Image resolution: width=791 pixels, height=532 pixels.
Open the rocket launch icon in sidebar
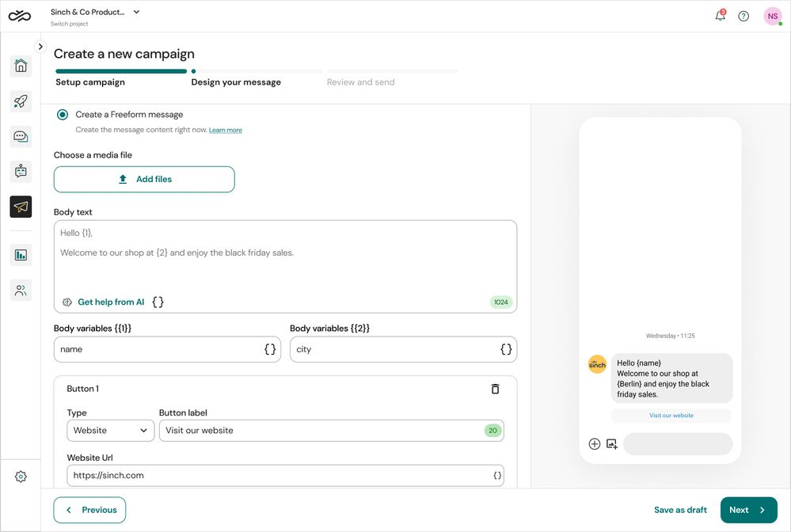point(21,101)
